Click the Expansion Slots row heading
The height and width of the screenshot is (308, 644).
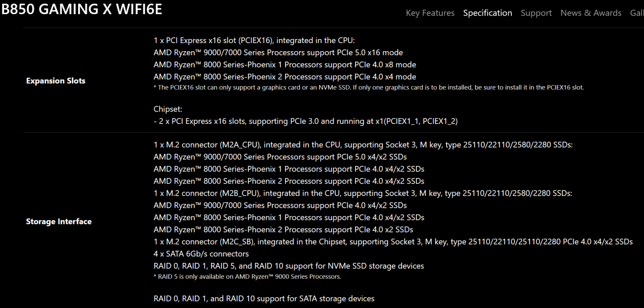pos(56,81)
